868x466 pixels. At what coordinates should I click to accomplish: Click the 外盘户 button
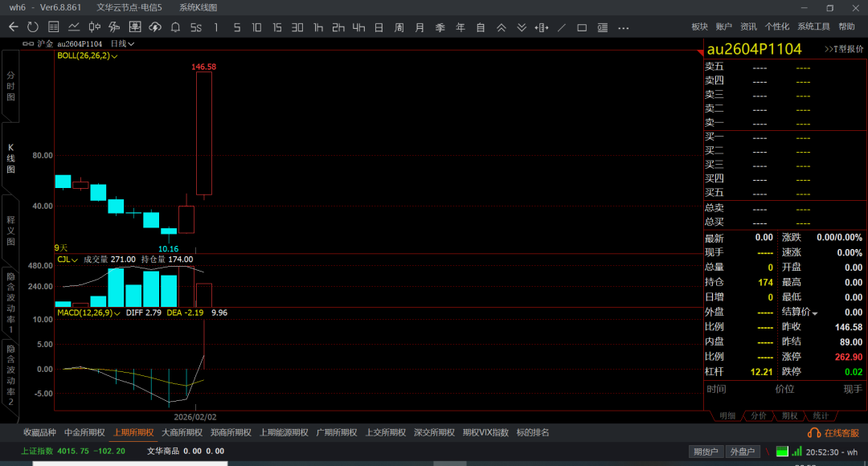click(743, 452)
